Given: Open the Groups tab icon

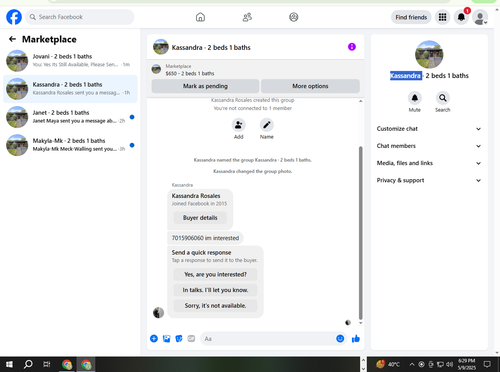Looking at the screenshot, I should click(x=294, y=17).
